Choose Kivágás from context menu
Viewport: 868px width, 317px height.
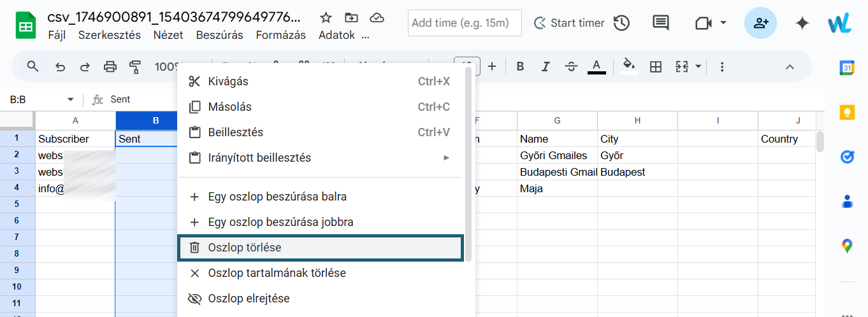tap(320, 81)
